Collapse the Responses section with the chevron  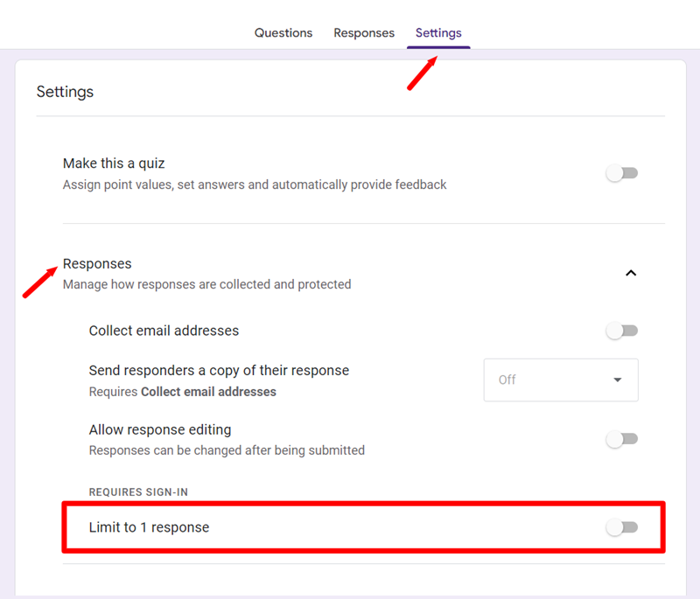[631, 273]
